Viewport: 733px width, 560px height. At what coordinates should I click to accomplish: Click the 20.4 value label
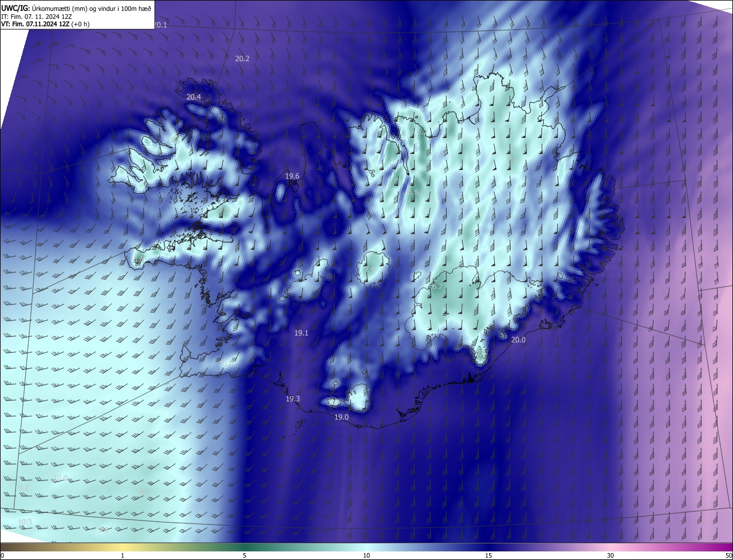click(x=194, y=97)
